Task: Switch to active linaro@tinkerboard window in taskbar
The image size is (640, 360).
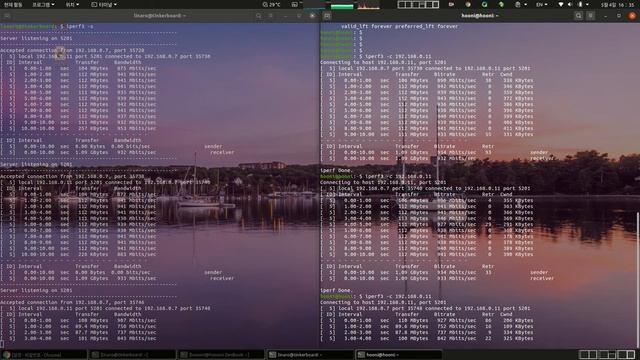Action: point(310,355)
